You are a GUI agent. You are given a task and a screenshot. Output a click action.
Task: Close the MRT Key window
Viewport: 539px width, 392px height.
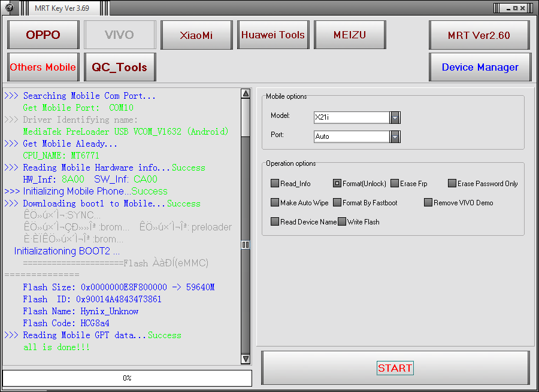point(522,8)
